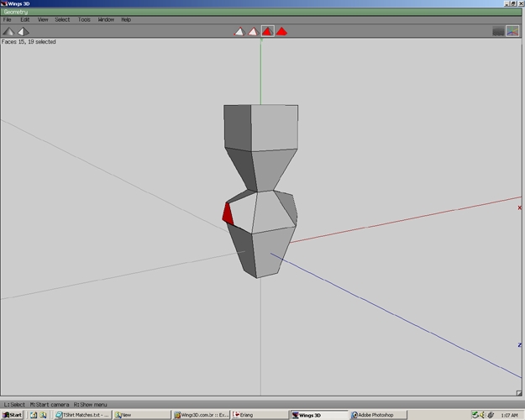Activate face selection mode icon
Screen dimensions: 525x420
(267, 31)
